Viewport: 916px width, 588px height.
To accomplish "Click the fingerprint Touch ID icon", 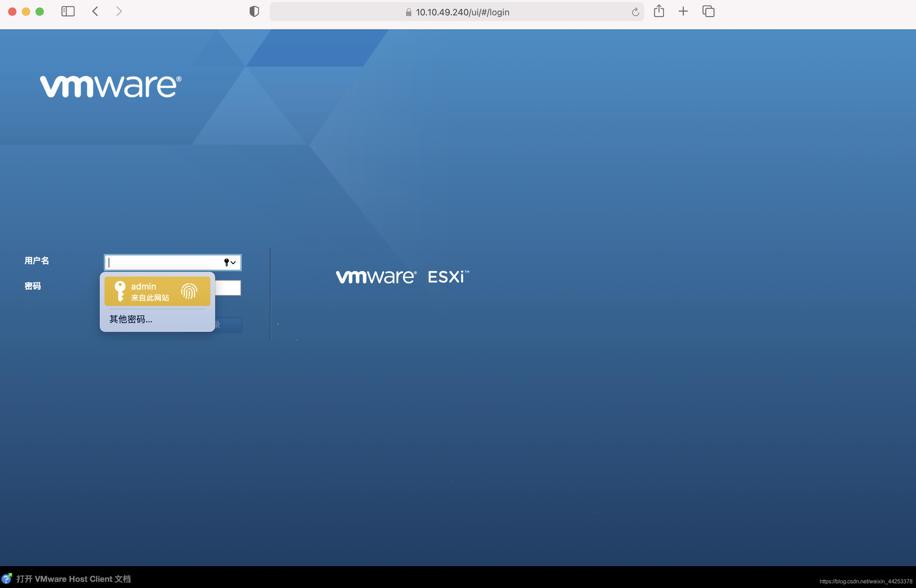I will point(189,291).
